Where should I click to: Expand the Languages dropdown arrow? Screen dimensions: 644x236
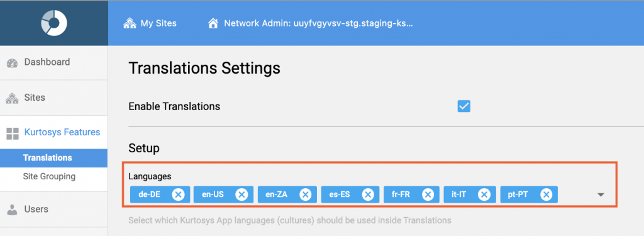tap(601, 195)
